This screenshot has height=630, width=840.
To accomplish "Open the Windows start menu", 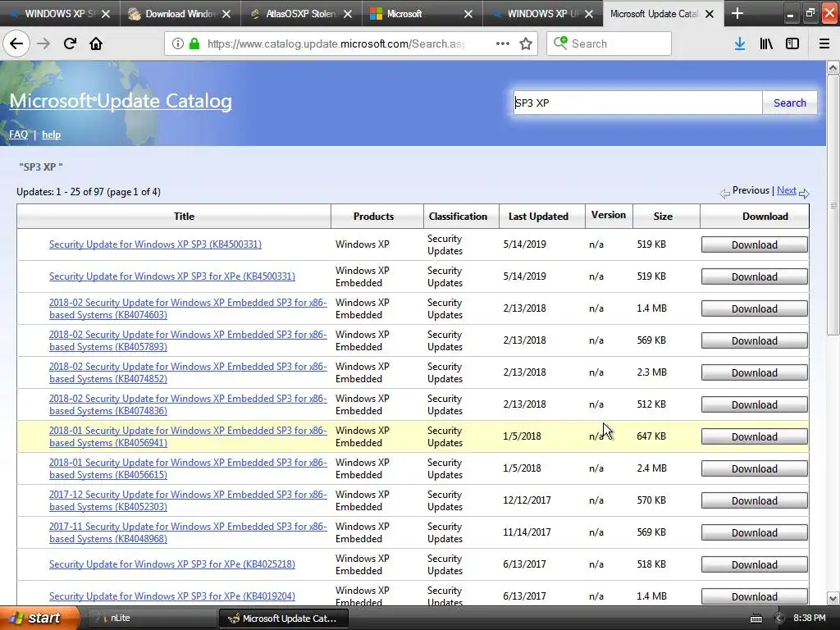I will [39, 619].
